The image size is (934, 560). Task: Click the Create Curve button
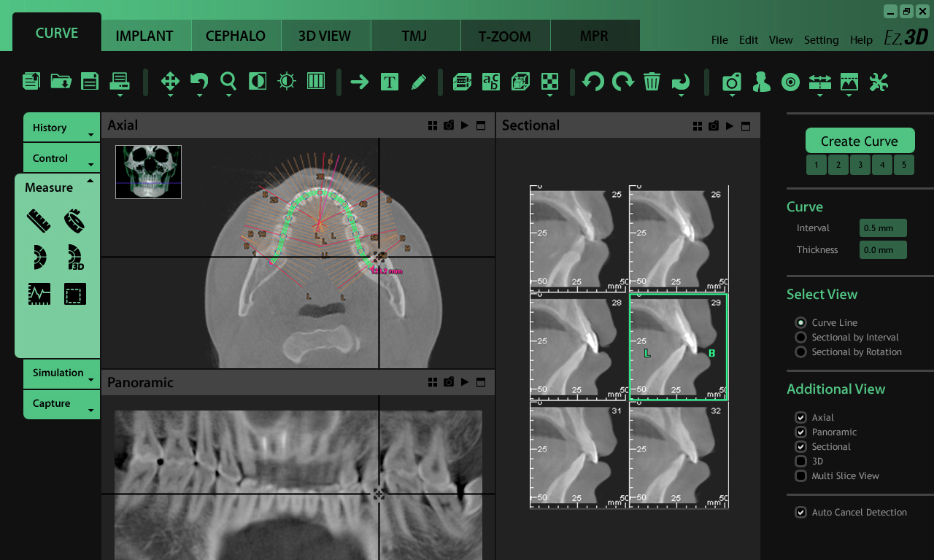860,141
